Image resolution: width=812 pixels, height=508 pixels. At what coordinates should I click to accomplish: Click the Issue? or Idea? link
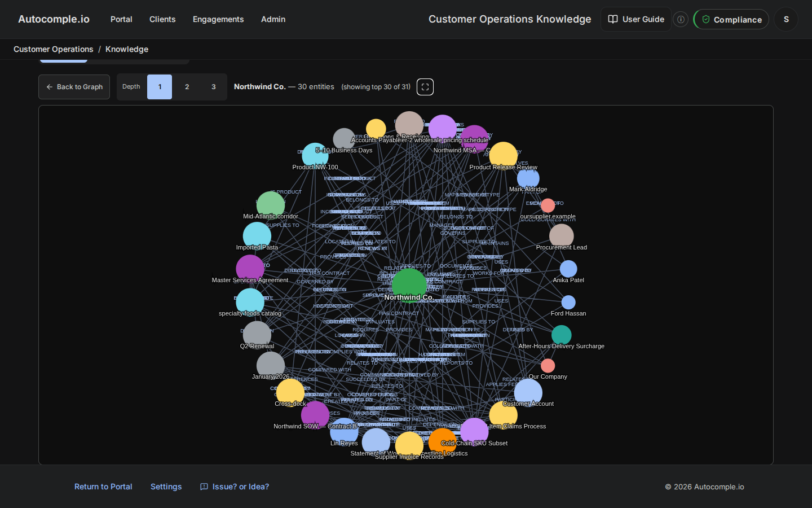click(235, 487)
